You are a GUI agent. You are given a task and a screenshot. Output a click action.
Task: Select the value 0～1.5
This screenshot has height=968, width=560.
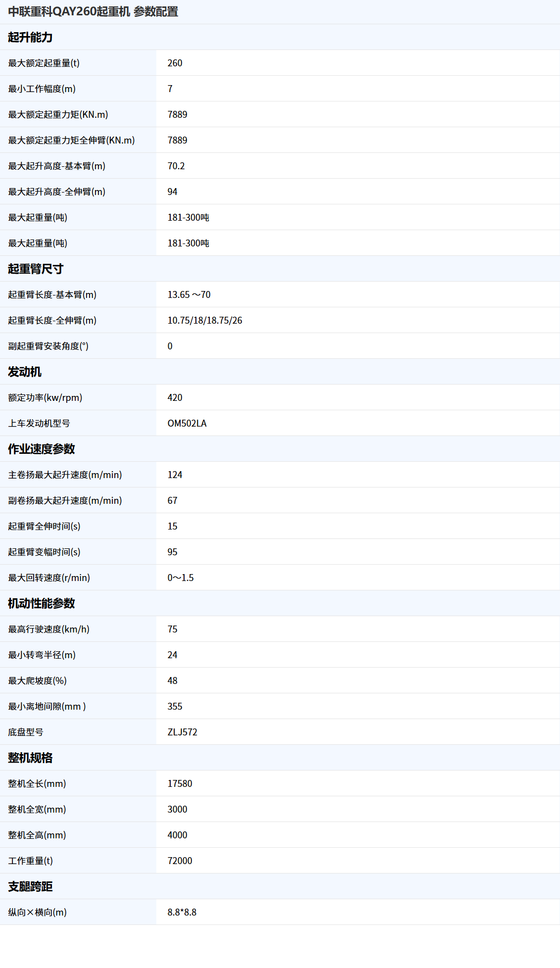click(x=181, y=578)
